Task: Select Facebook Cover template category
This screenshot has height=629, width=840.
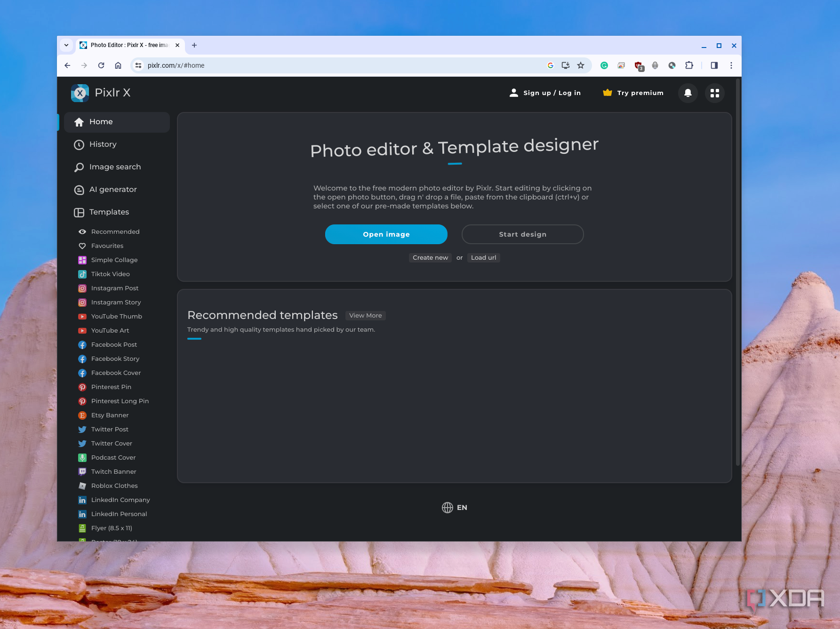Action: click(110, 373)
